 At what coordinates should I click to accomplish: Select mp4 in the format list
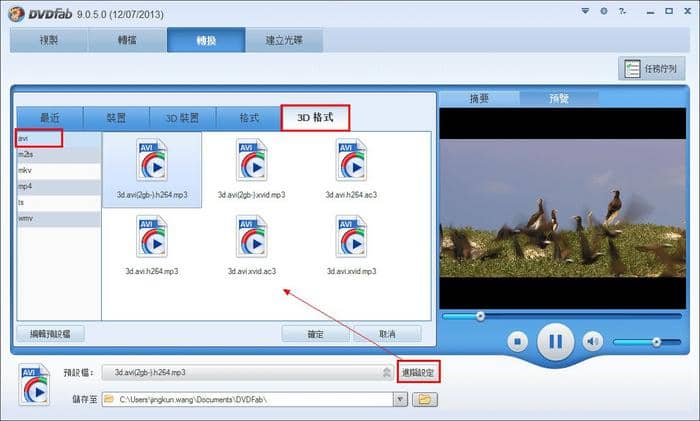click(x=59, y=186)
